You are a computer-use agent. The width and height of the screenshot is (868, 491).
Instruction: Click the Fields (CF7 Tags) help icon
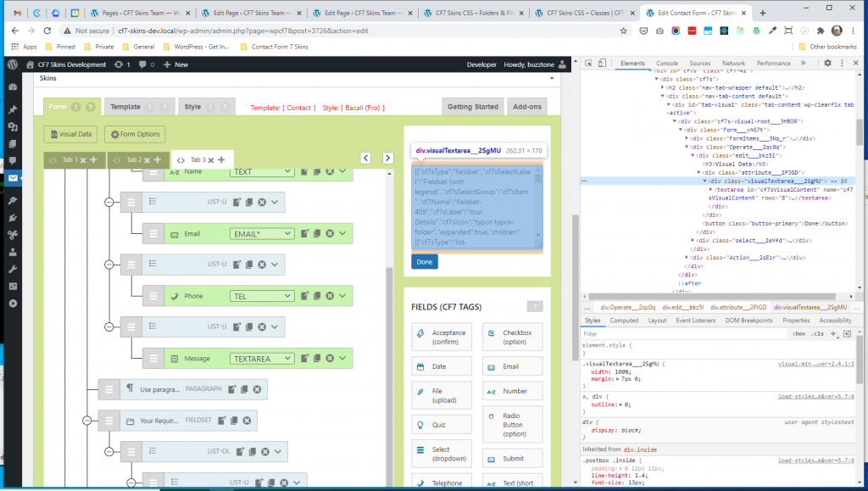coord(534,307)
